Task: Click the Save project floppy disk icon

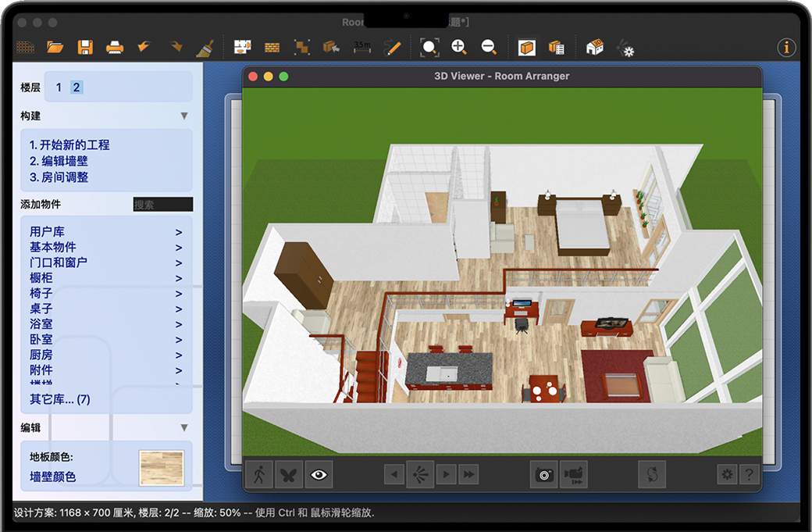Action: click(84, 47)
